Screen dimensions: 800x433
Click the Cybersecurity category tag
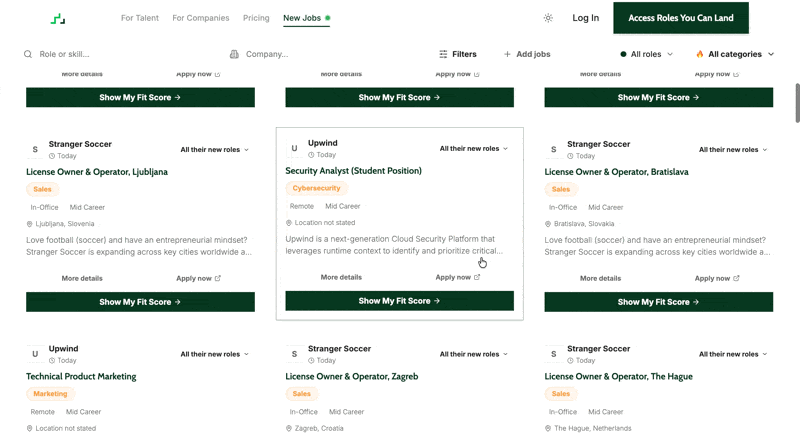(316, 188)
